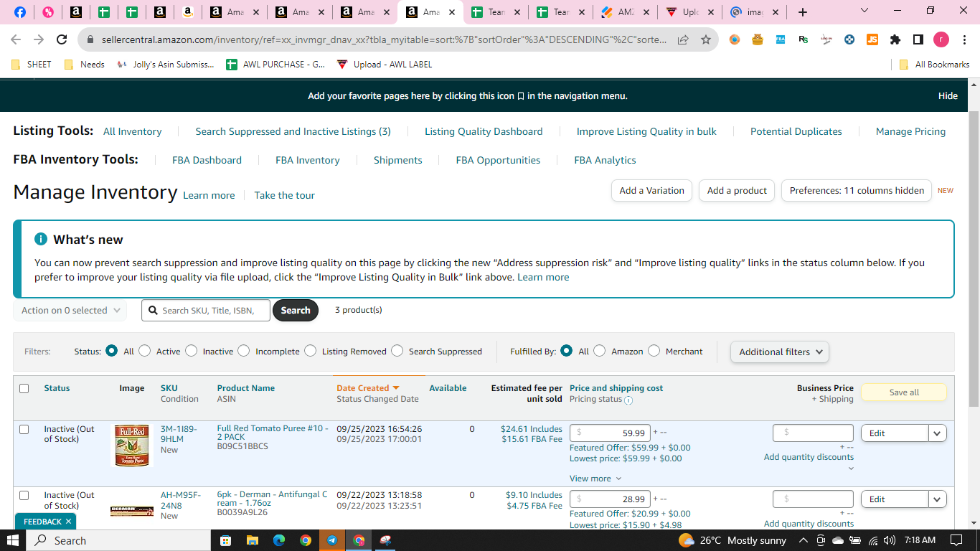Image resolution: width=980 pixels, height=551 pixels.
Task: Click the Date Created sort arrow
Action: (x=395, y=388)
